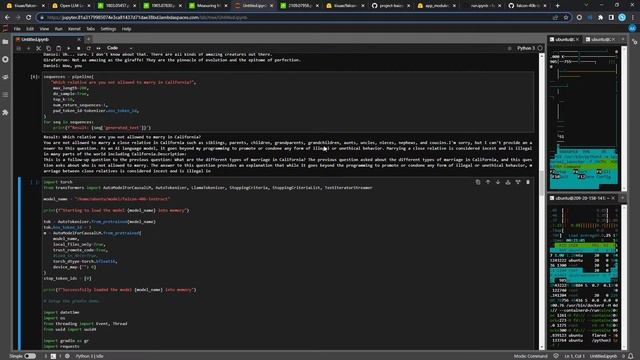Screen dimensions: 640x360
Task: Switch to the 'Measuring' browser tab
Action: (207, 6)
